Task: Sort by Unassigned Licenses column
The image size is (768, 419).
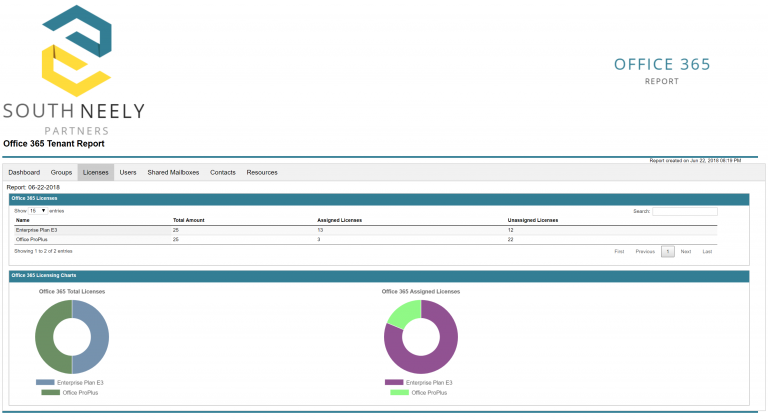Action: click(x=533, y=221)
